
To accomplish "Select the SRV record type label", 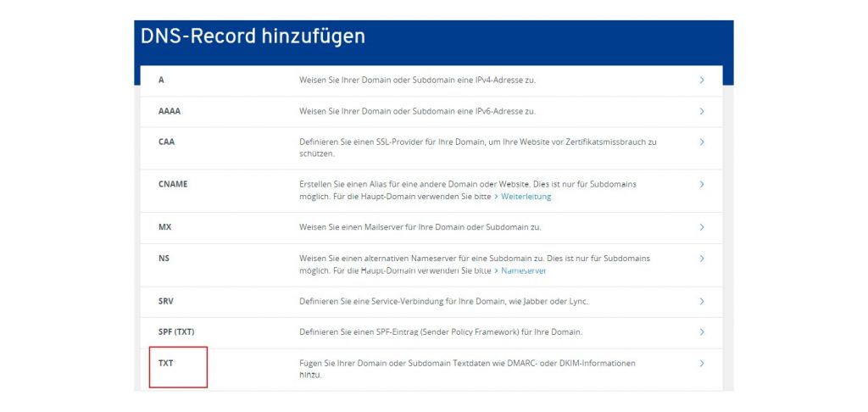I will coord(166,302).
